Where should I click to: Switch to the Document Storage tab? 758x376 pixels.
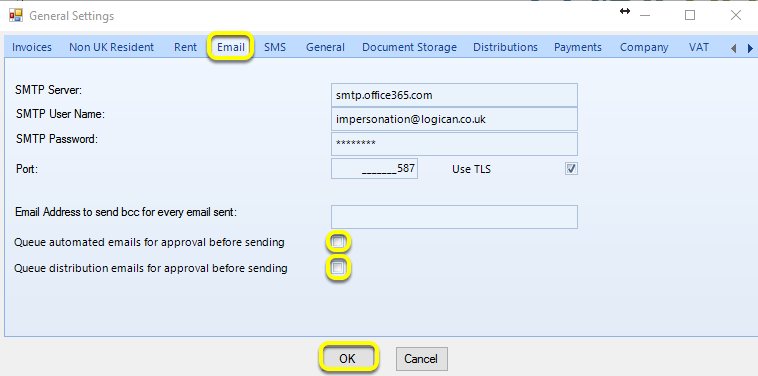409,47
